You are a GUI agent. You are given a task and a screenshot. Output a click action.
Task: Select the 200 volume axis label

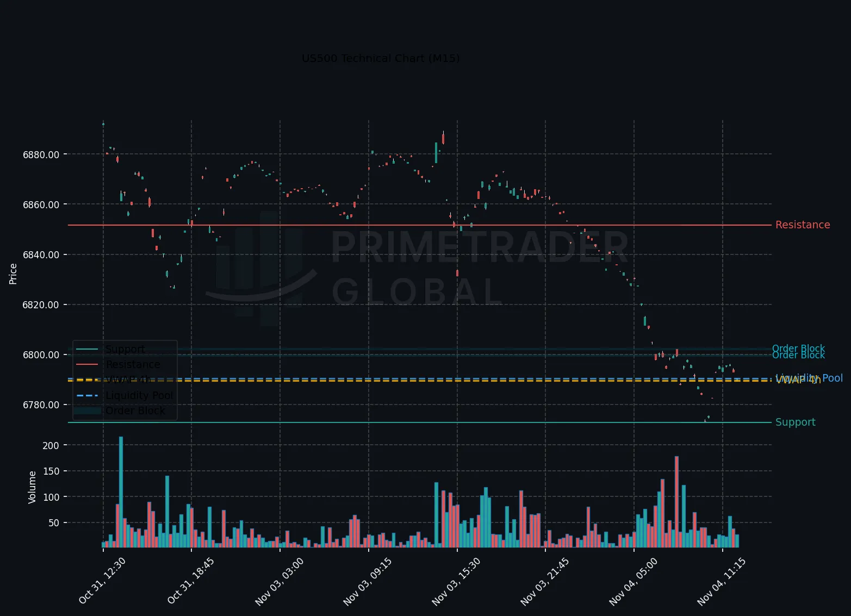pyautogui.click(x=51, y=445)
